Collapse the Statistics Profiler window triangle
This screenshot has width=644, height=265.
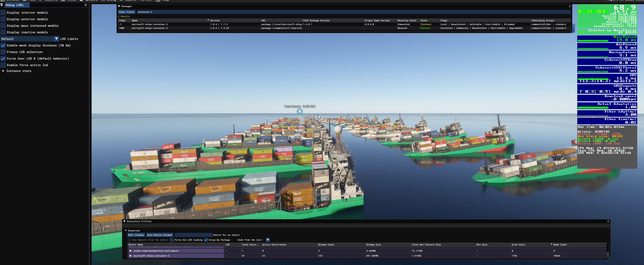(124, 221)
